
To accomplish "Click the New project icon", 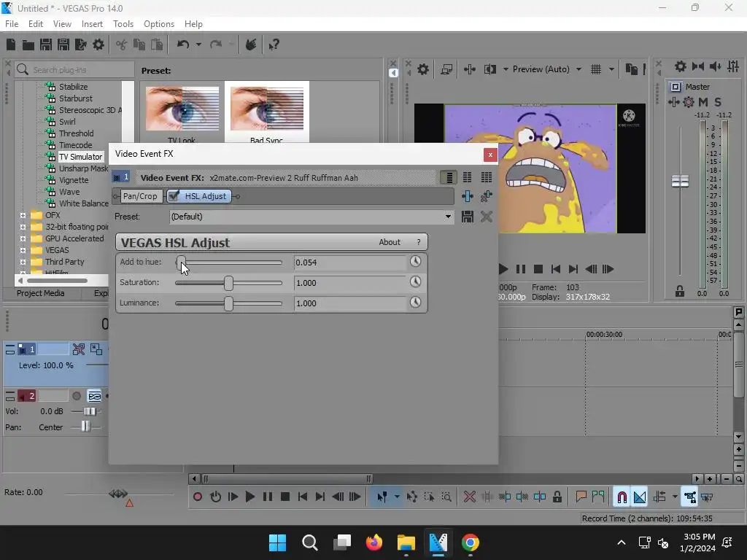I will coord(11,44).
